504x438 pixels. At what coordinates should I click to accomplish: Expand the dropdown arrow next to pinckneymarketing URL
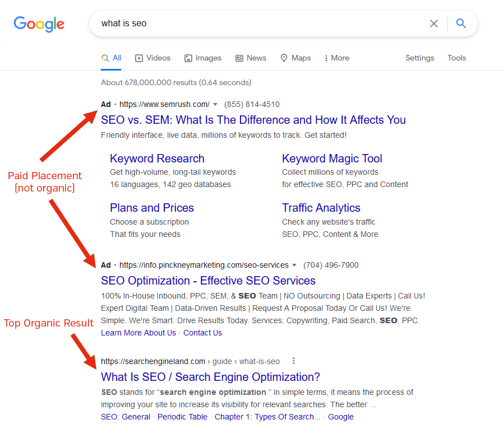pyautogui.click(x=294, y=265)
